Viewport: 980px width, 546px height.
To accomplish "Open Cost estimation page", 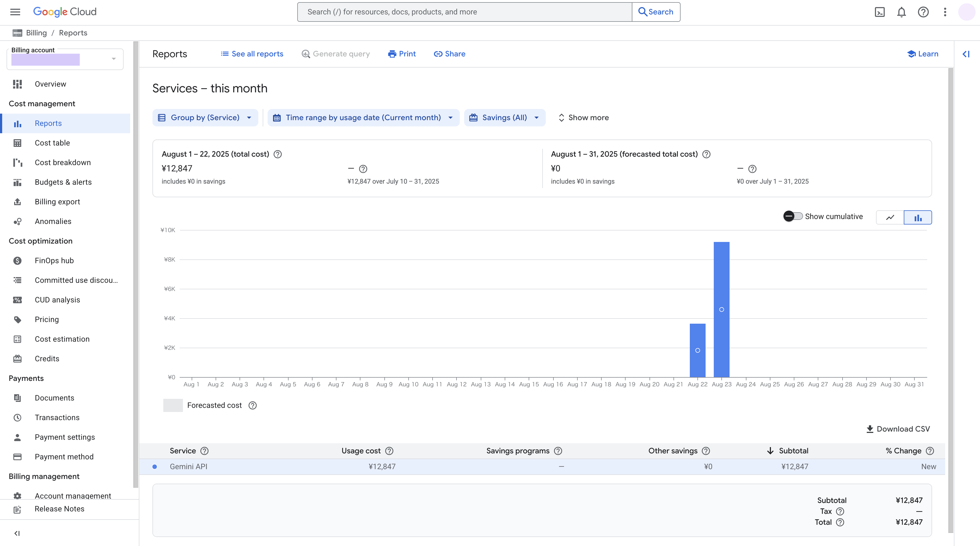I will 65,339.
